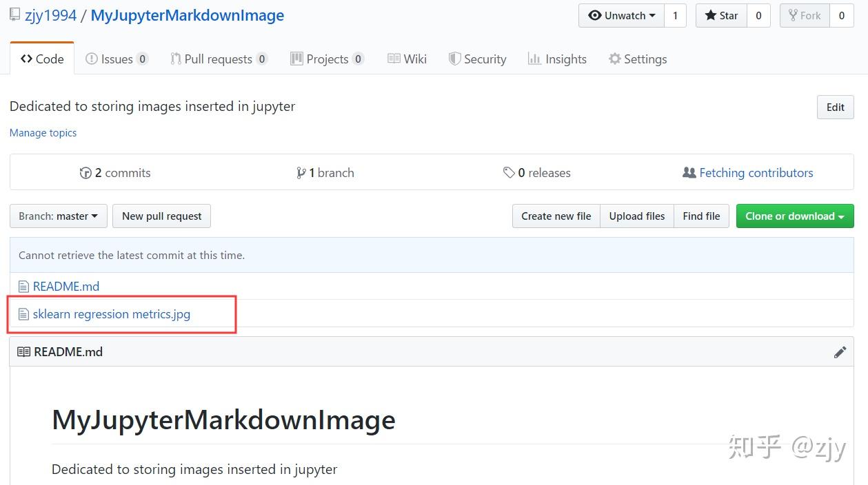868x485 pixels.
Task: Click the repository book icon beside zjy1994
Action: [x=13, y=14]
